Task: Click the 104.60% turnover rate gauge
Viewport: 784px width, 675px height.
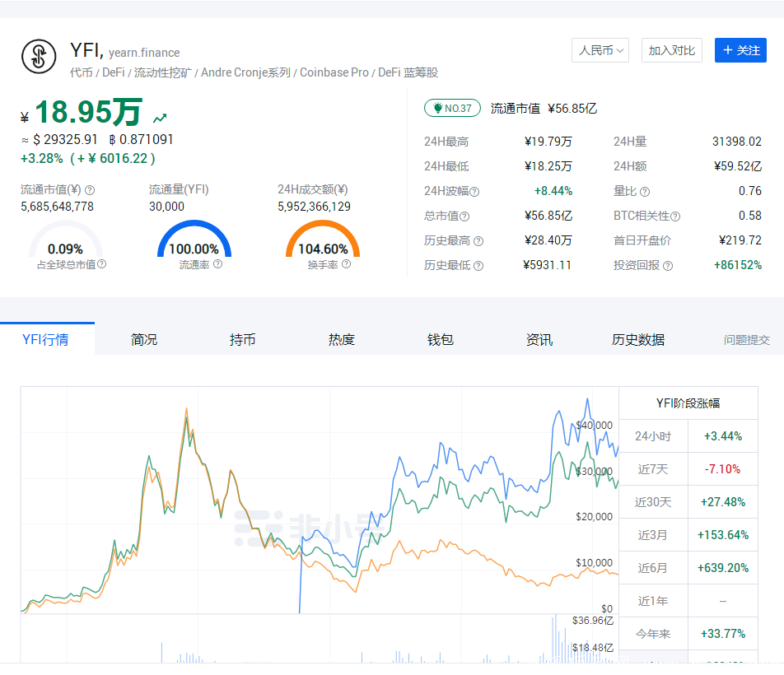Action: coord(323,240)
